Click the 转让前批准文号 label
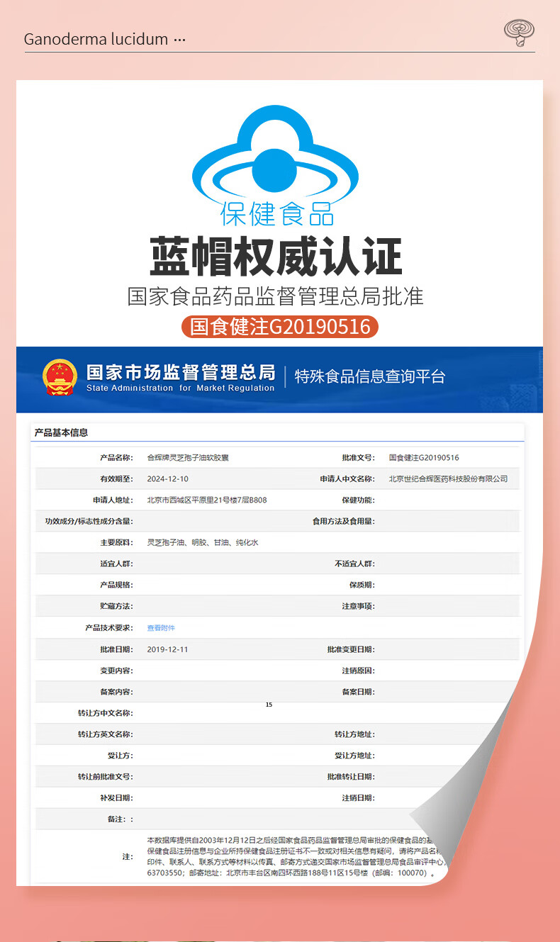The height and width of the screenshot is (942, 560). [x=106, y=777]
